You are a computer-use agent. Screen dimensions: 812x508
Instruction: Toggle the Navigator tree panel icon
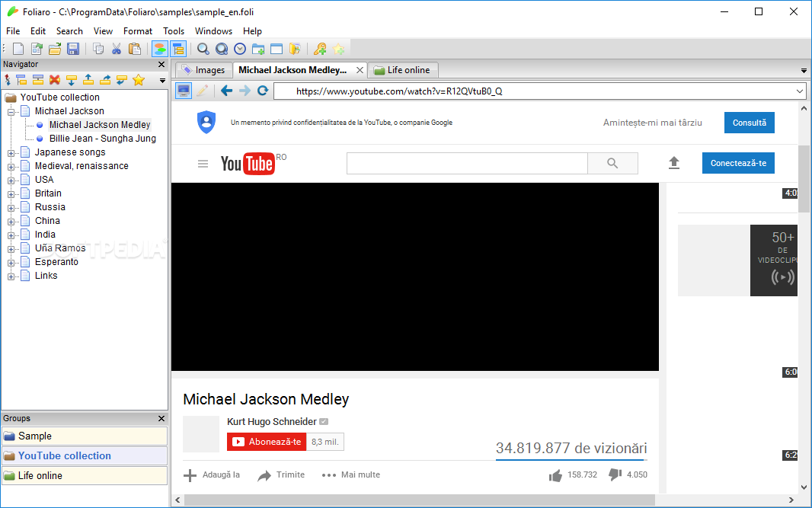[178, 49]
